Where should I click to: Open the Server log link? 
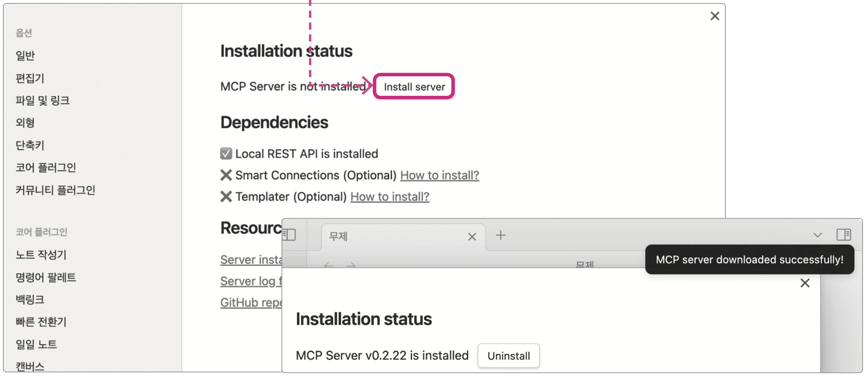[x=250, y=281]
